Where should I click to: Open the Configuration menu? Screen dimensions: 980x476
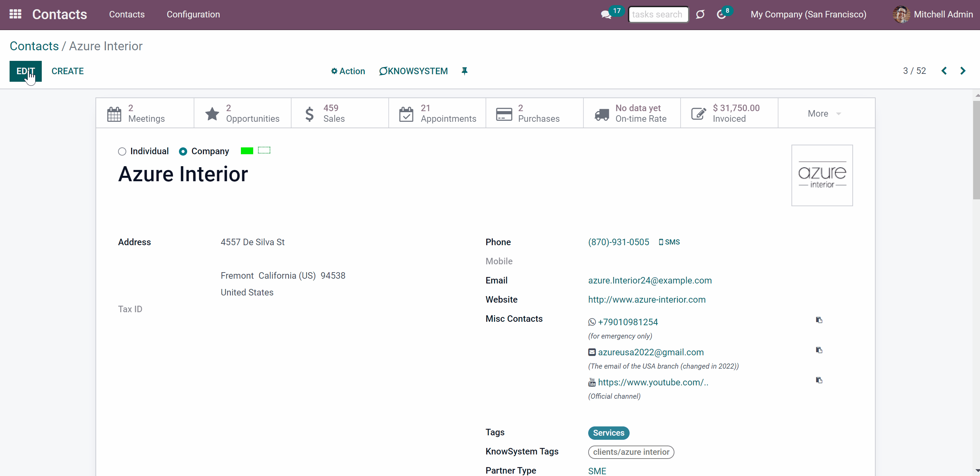point(193,14)
